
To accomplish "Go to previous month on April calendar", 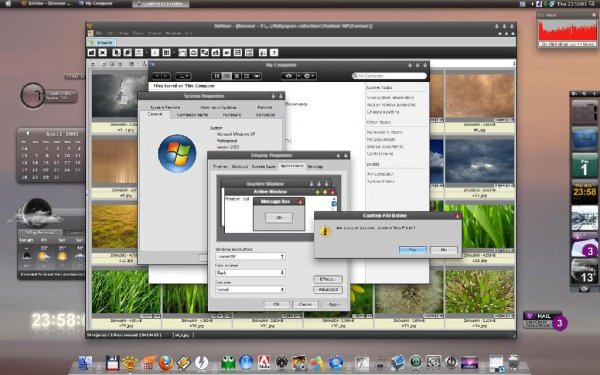I will click(28, 134).
